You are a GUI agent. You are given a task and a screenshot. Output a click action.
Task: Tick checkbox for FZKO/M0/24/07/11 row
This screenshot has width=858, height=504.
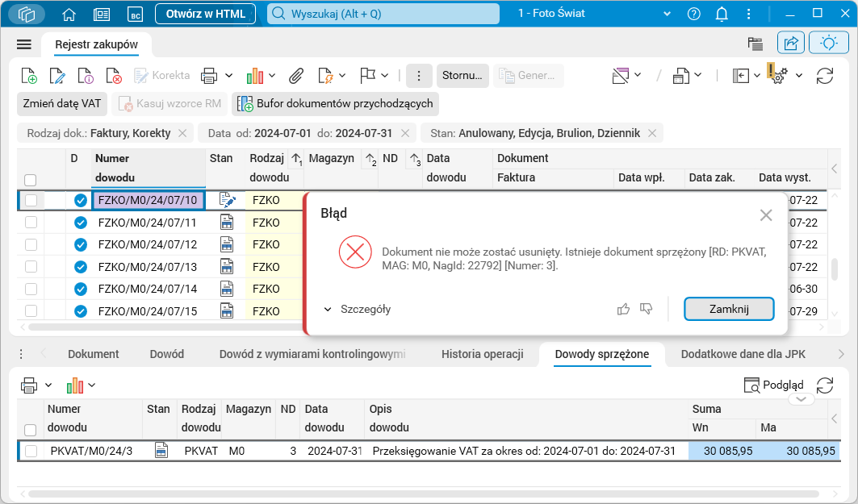tap(31, 223)
